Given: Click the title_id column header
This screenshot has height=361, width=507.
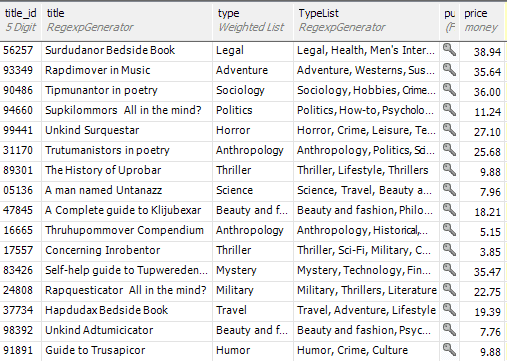Looking at the screenshot, I should [21, 21].
